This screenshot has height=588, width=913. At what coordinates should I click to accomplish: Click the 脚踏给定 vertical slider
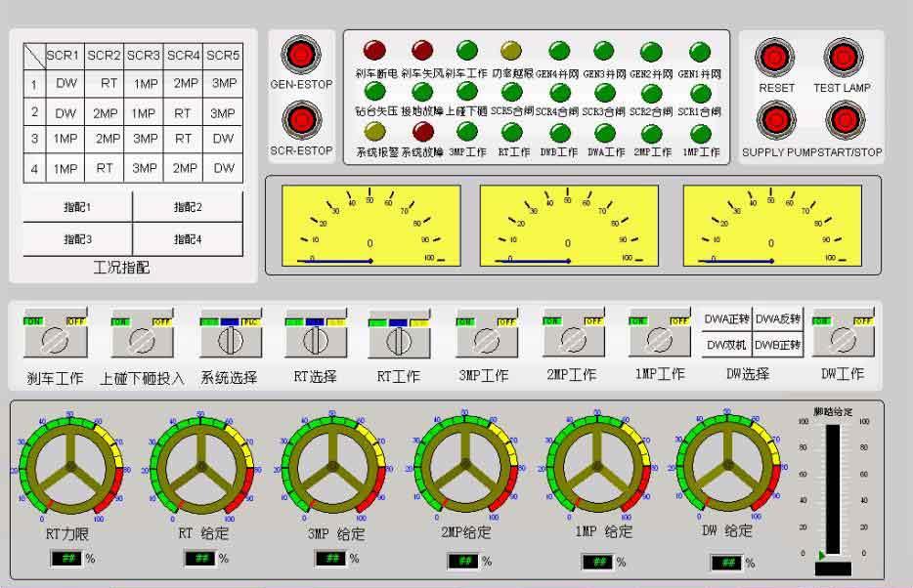pyautogui.click(x=833, y=488)
